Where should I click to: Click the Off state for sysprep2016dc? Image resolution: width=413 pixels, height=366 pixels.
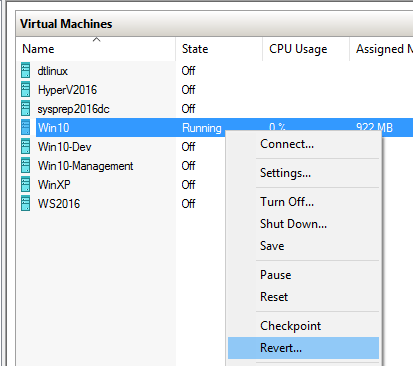[188, 109]
